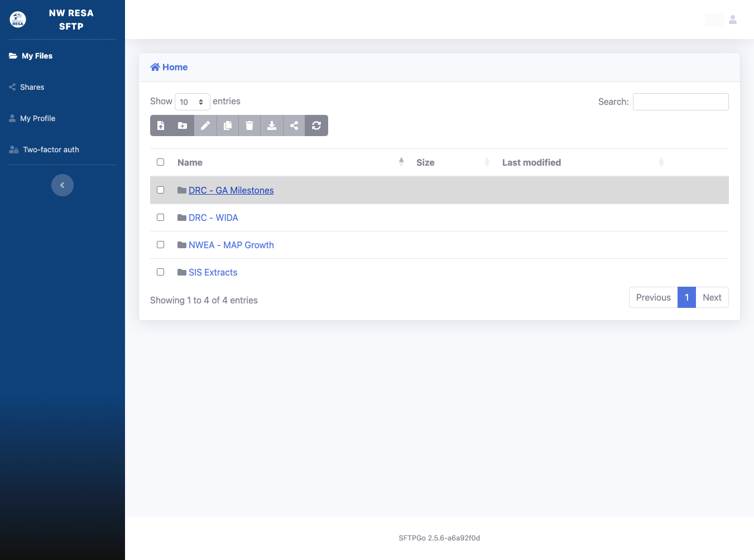Click the refresh toolbar icon

pos(316,125)
